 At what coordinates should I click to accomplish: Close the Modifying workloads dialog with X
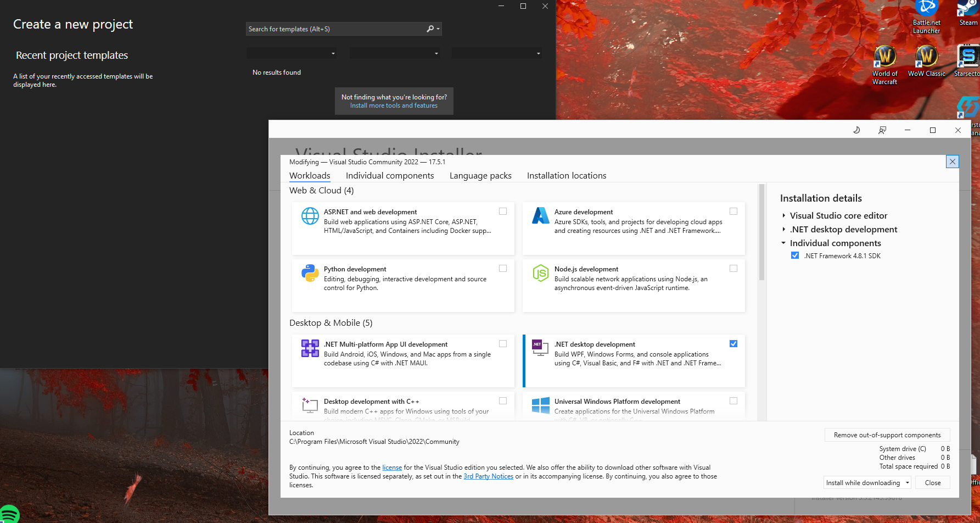953,162
